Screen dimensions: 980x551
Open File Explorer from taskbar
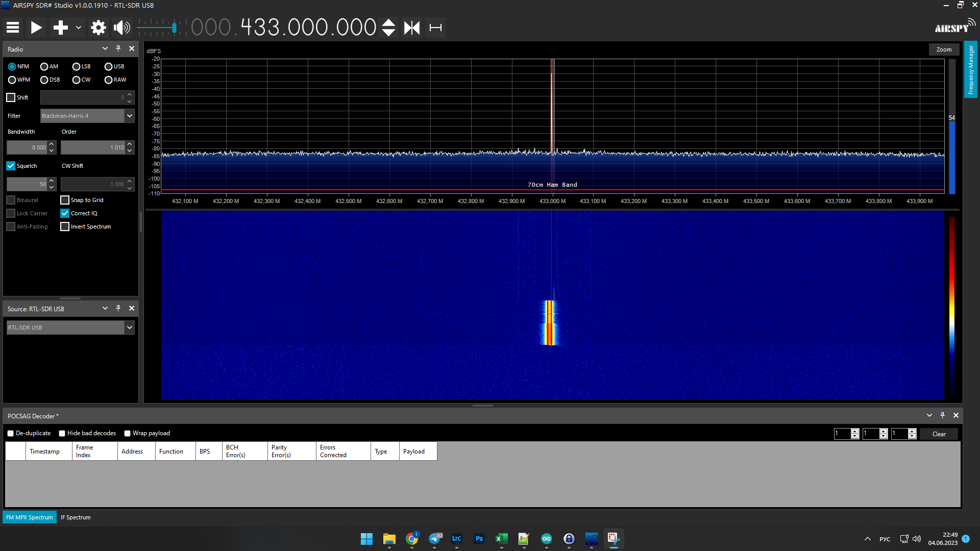[389, 539]
